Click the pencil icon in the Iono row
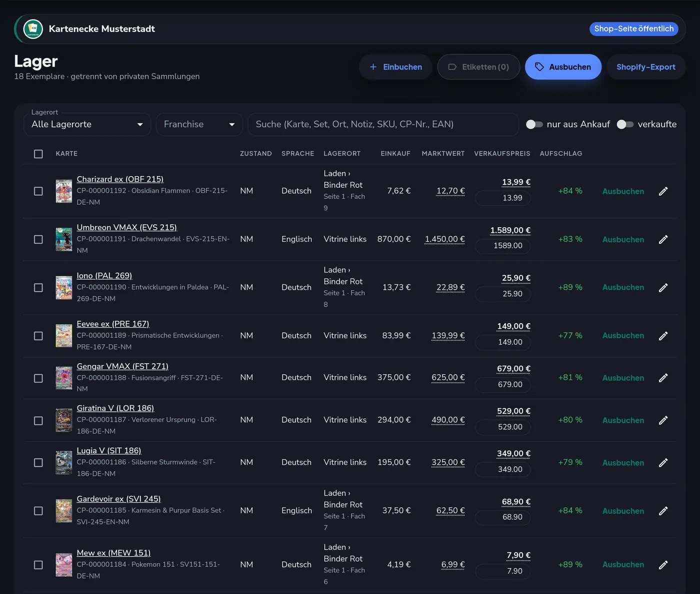 coord(663,288)
